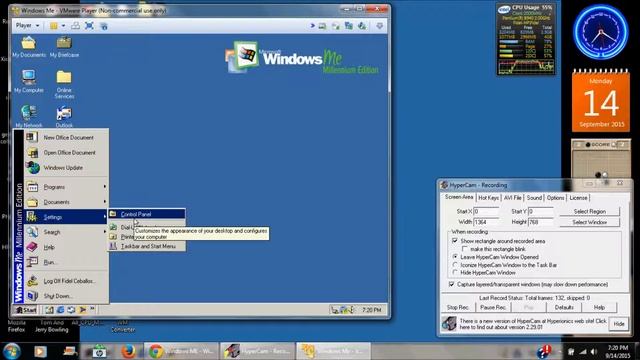Click Defaults button in HyperCam

(x=564, y=307)
